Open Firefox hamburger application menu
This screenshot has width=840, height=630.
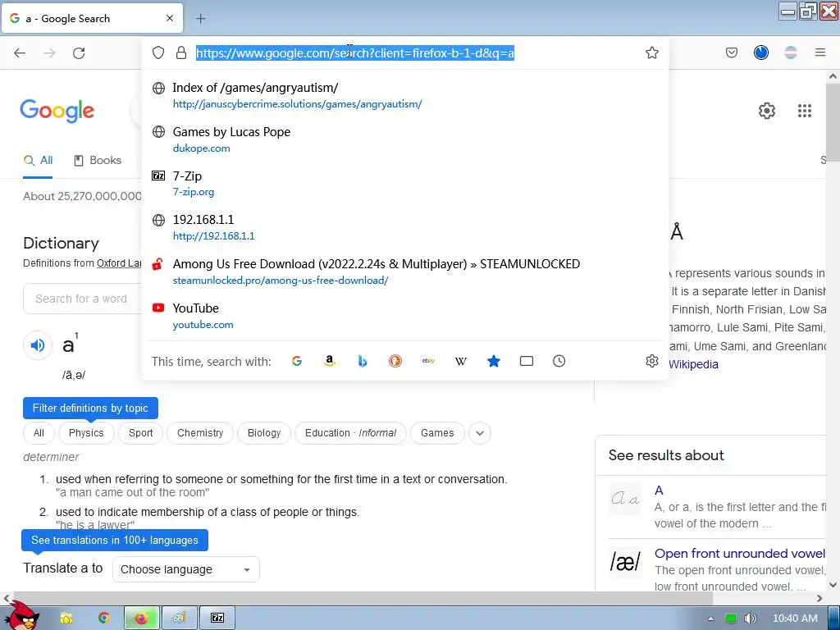click(x=820, y=52)
